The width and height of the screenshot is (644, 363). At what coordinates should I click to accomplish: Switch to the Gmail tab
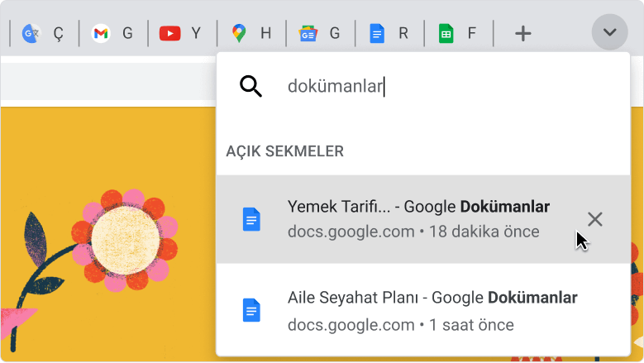pyautogui.click(x=100, y=33)
